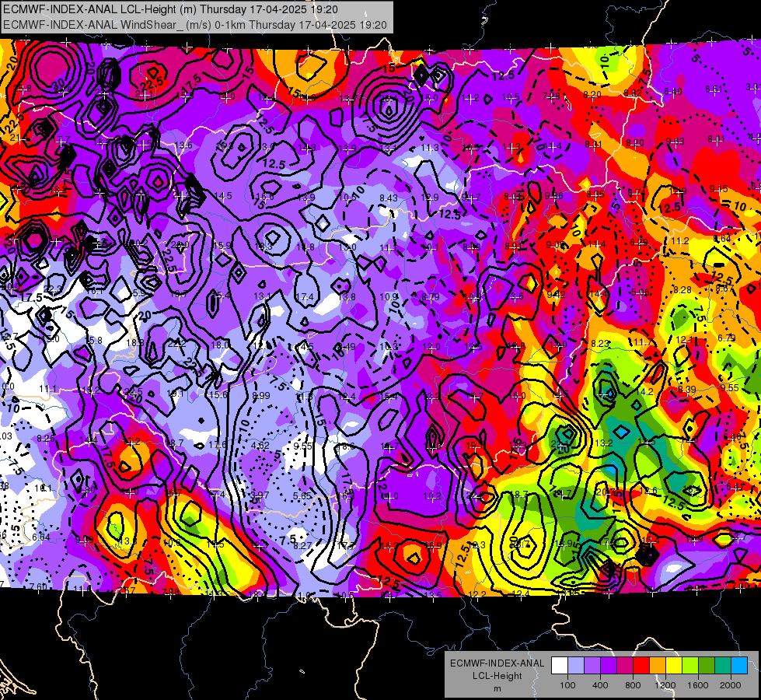The height and width of the screenshot is (700, 761).
Task: Select the white legend swatch below 100 m
Action: pos(559,666)
